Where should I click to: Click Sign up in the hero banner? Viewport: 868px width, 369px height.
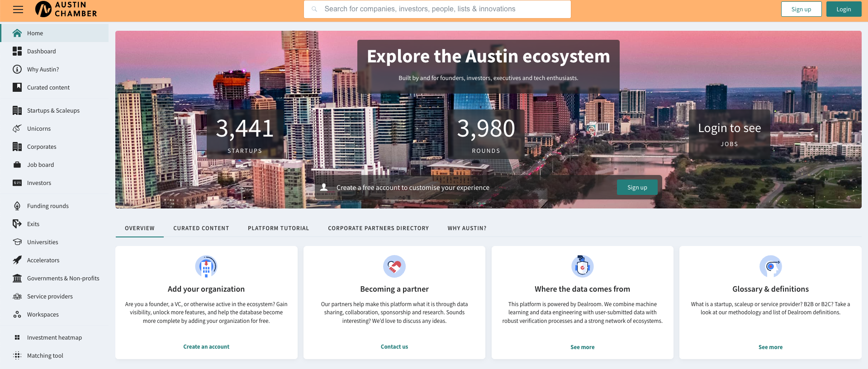(x=637, y=187)
